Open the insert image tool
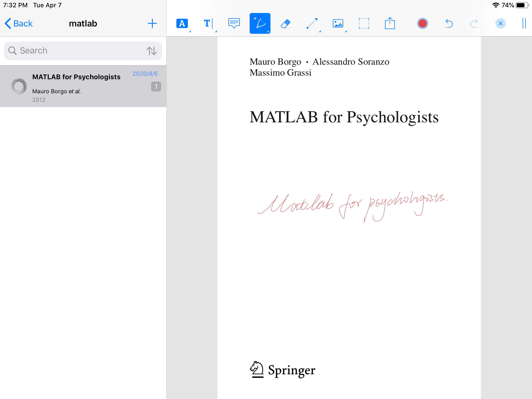Screen dimensions: 532x399 click(x=338, y=24)
